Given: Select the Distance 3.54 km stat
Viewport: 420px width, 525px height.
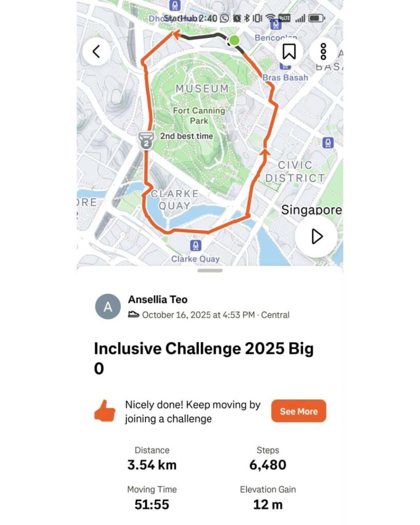Looking at the screenshot, I should coord(152,458).
